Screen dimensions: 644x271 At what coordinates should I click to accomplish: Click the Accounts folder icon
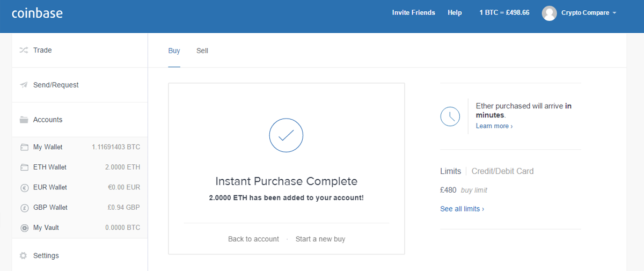click(24, 120)
